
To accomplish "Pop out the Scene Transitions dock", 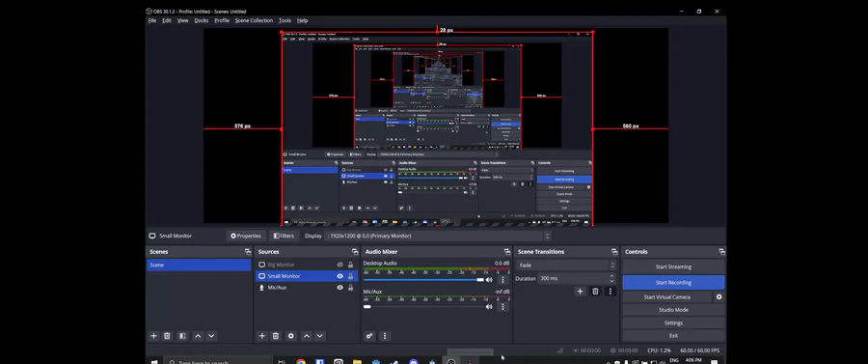I will click(x=614, y=252).
